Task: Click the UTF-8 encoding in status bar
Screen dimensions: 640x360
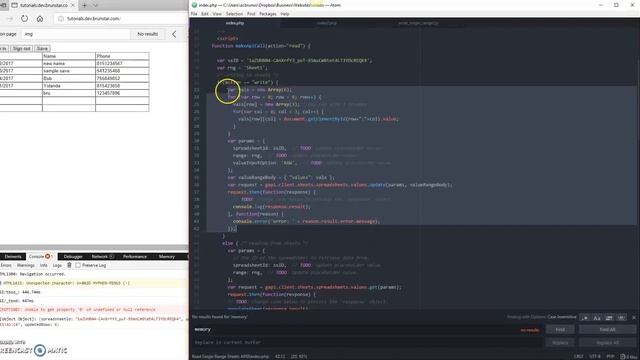Action: (x=595, y=356)
